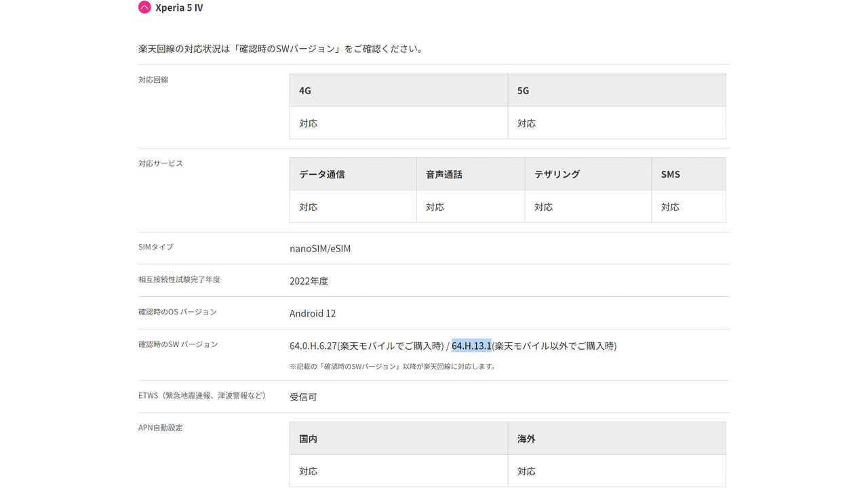Image resolution: width=868 pixels, height=488 pixels.
Task: Click the SMS column header
Action: 670,174
